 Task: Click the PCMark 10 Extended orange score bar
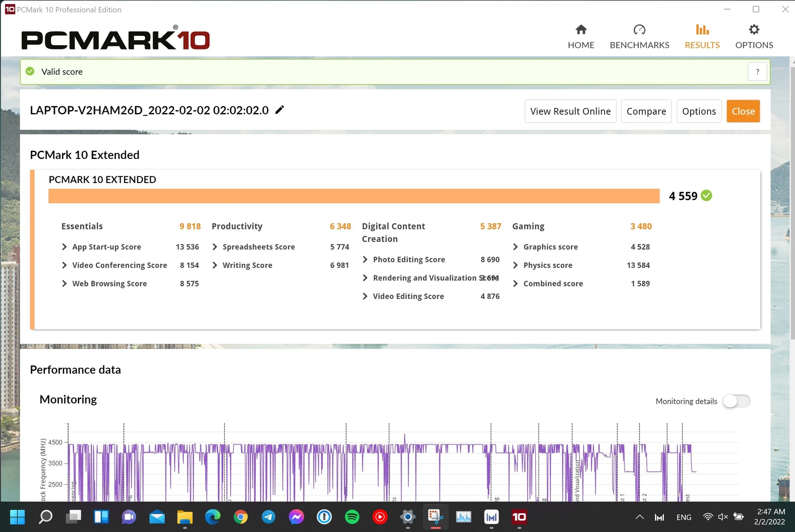pyautogui.click(x=354, y=196)
